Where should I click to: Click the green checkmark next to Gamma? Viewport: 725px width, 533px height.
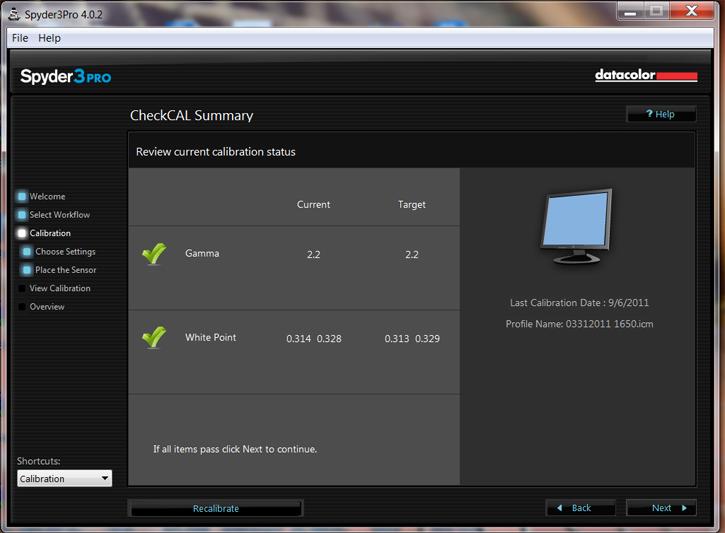(x=154, y=253)
